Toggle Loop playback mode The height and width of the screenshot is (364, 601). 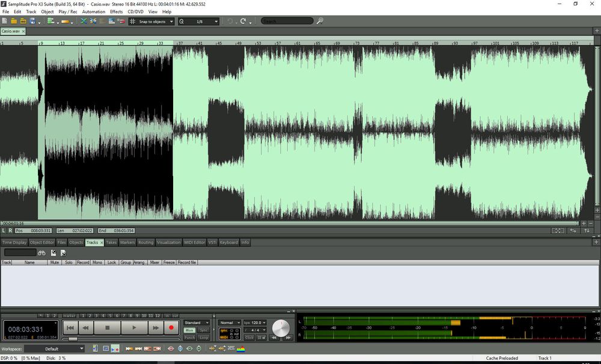(204, 337)
